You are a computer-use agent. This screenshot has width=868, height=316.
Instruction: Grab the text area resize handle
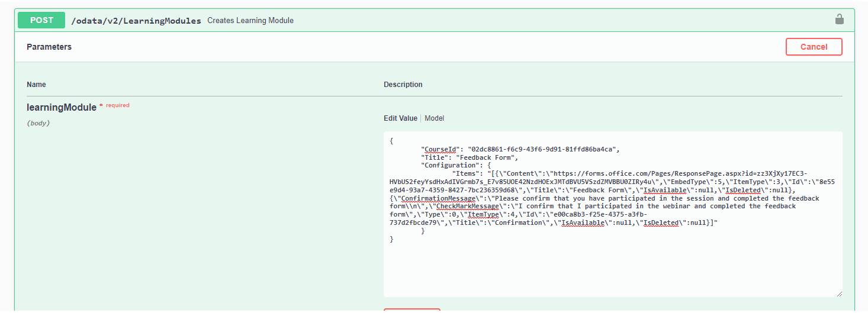[x=838, y=293]
